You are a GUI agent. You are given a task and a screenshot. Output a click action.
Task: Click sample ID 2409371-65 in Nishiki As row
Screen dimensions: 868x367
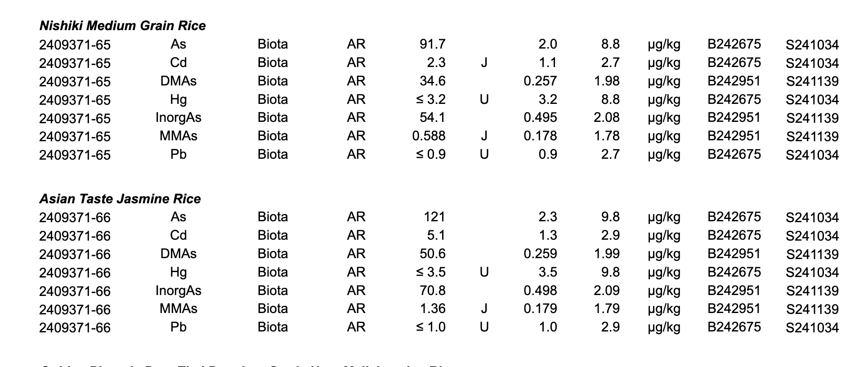(75, 45)
